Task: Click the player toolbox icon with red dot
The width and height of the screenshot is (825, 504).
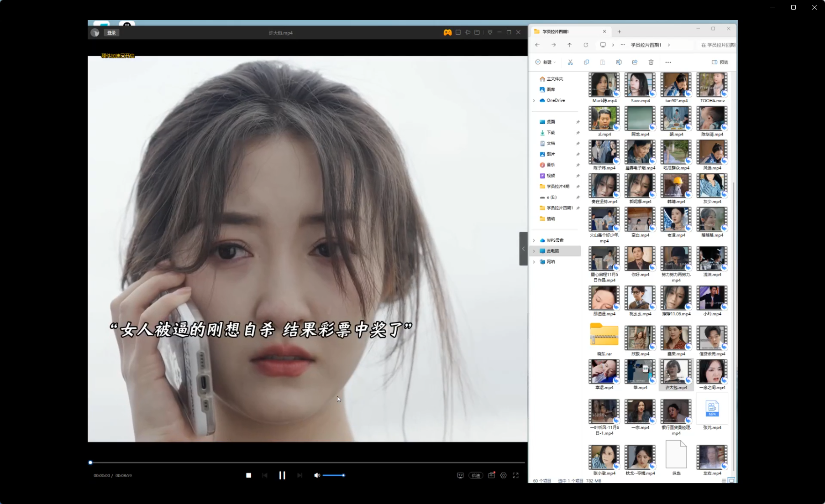Action: pyautogui.click(x=491, y=475)
